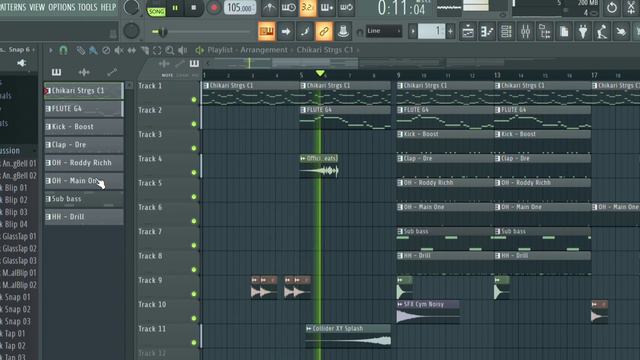Open the plugin picker plug icon

pyautogui.click(x=583, y=31)
